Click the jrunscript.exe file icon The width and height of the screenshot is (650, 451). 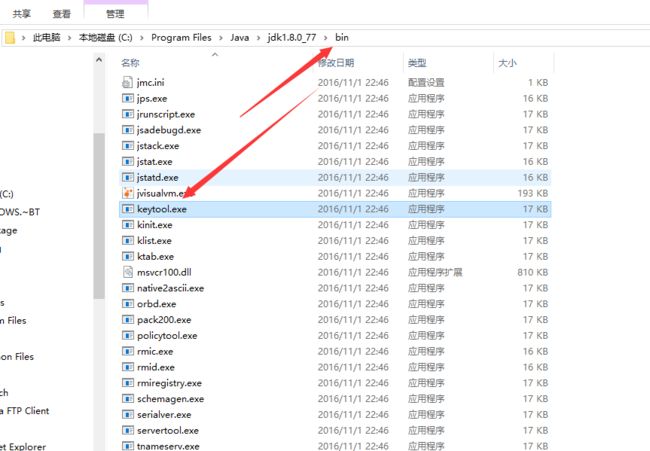(127, 114)
